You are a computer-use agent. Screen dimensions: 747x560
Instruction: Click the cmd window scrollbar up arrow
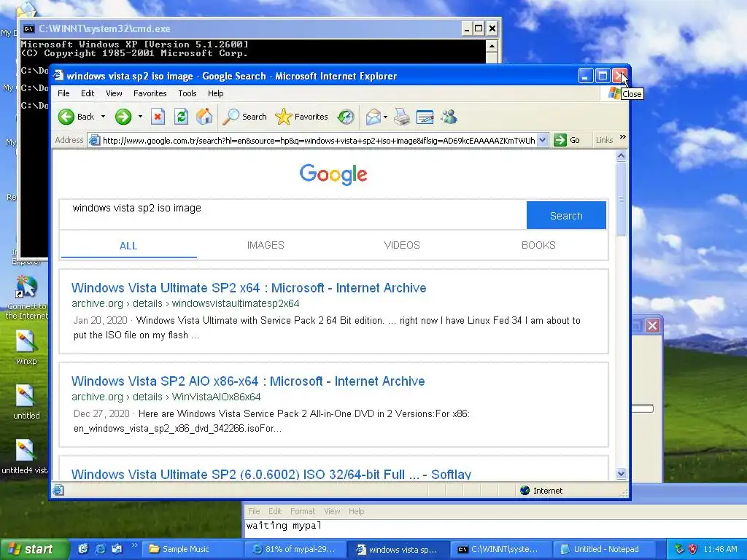pyautogui.click(x=492, y=46)
